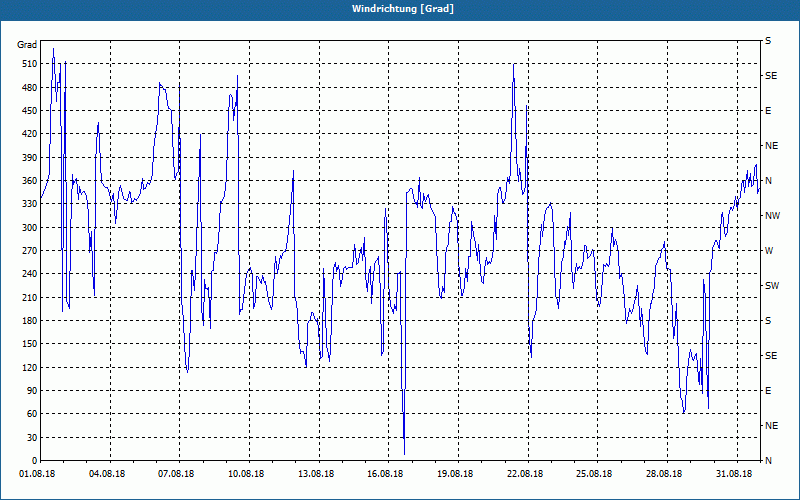Click the S compass label level with 180
800x500 pixels.
point(768,321)
